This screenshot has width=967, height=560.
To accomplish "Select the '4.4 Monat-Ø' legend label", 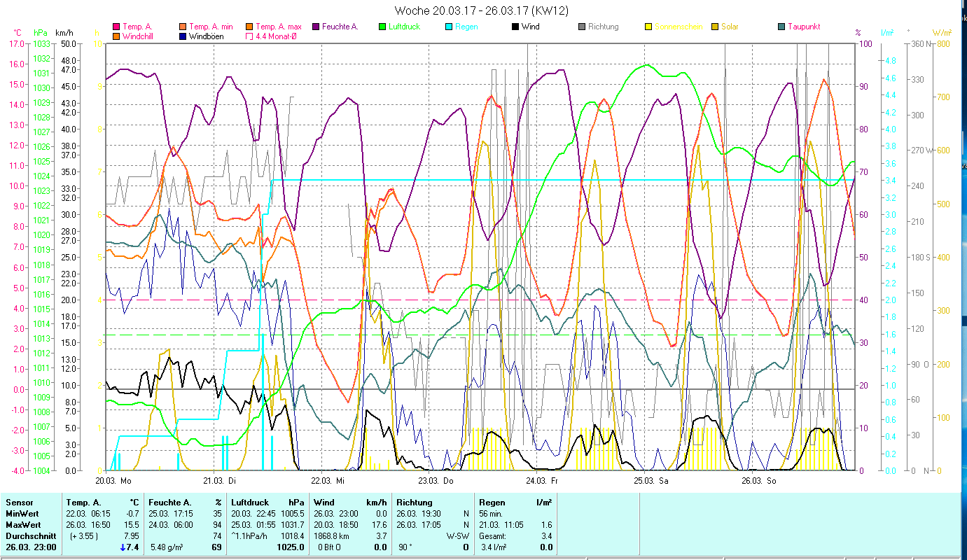I will 276,36.
